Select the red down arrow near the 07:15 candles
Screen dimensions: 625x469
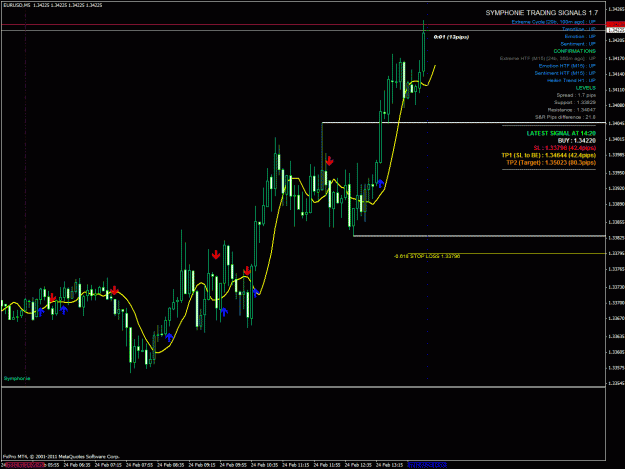coord(115,290)
